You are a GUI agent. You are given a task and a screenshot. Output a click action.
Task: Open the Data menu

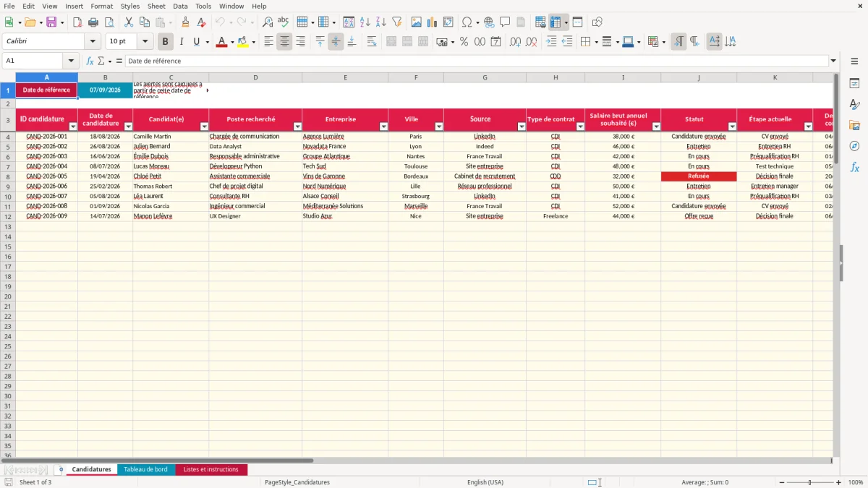click(x=180, y=6)
